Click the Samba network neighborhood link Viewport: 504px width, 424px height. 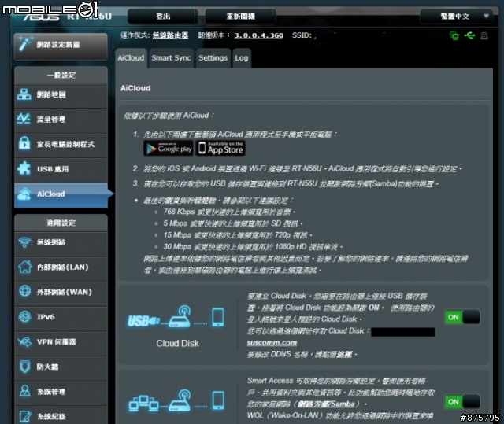[326, 404]
